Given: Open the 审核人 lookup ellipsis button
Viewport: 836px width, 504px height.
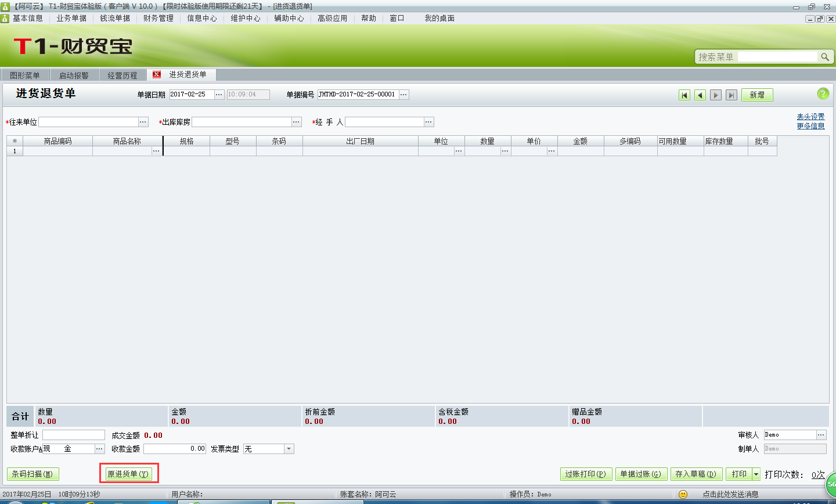Looking at the screenshot, I should click(821, 435).
